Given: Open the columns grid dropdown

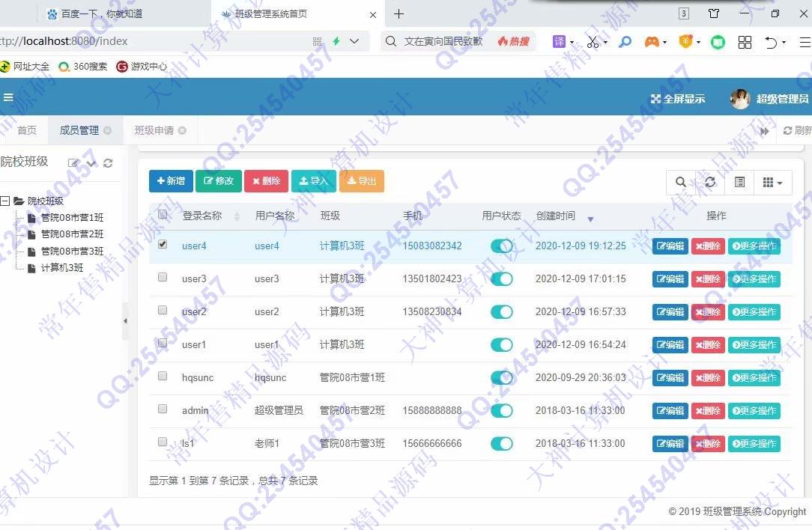Looking at the screenshot, I should tap(772, 182).
